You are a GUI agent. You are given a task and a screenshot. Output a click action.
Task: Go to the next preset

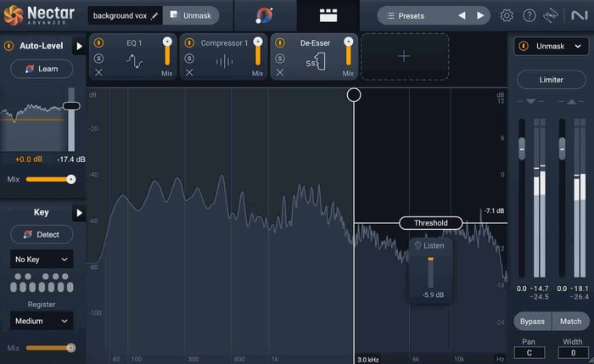click(480, 15)
